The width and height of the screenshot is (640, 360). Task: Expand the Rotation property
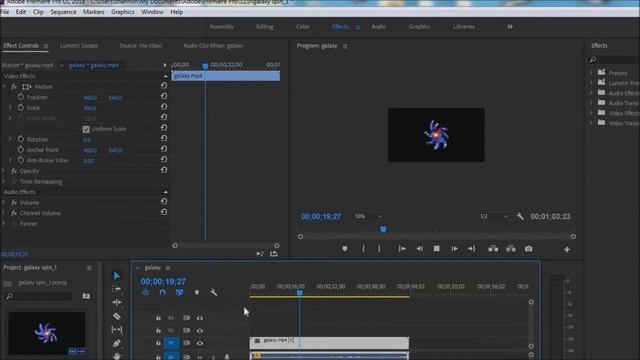pyautogui.click(x=10, y=139)
